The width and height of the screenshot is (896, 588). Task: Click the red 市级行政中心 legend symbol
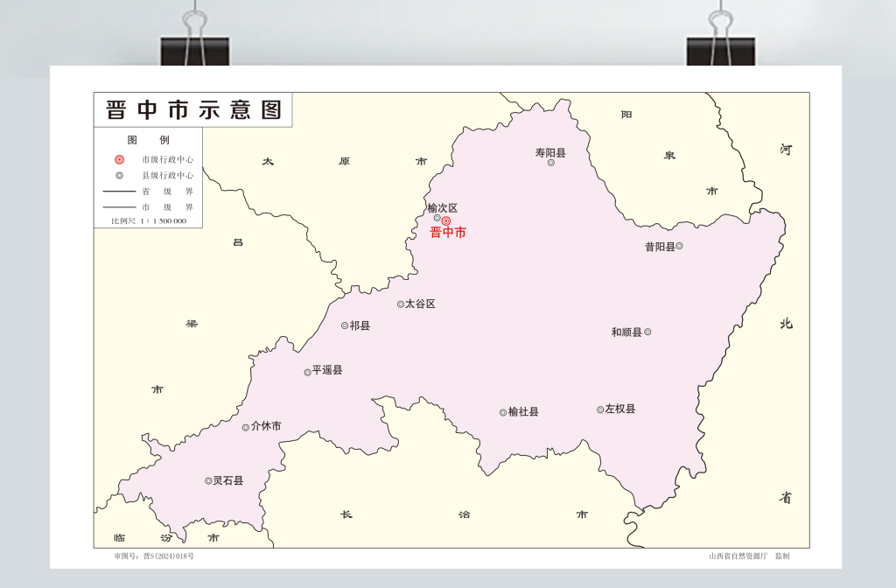[119, 160]
